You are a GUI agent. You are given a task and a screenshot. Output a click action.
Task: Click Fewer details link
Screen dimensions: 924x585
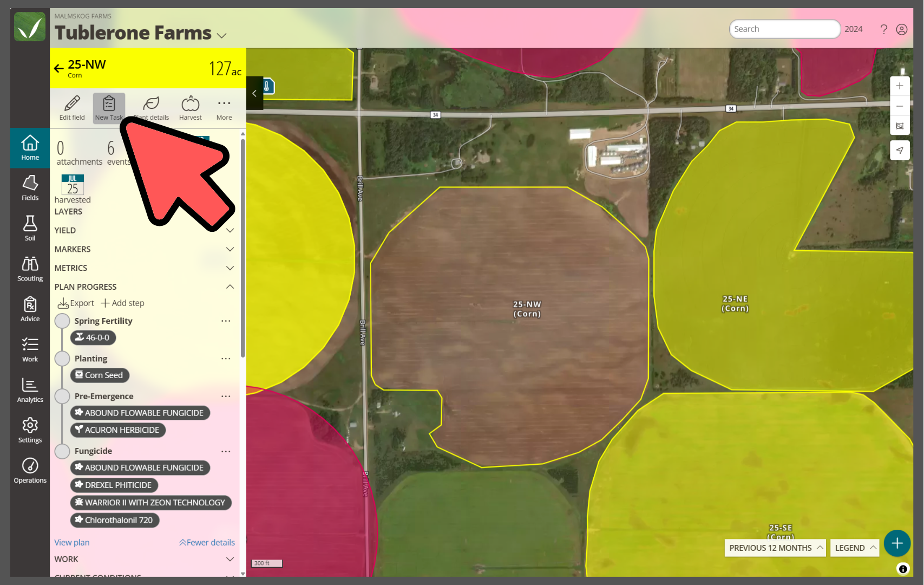[x=207, y=542]
